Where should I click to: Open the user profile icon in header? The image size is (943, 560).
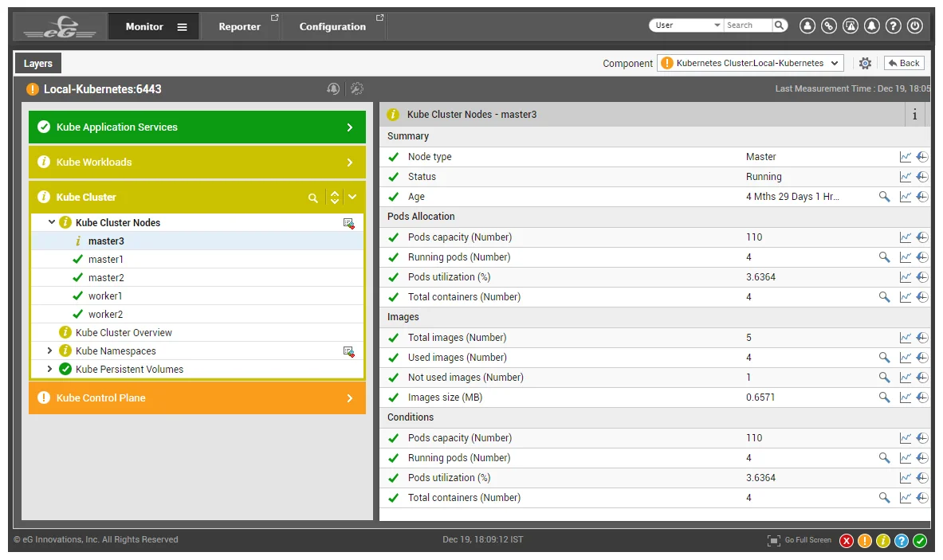(807, 25)
